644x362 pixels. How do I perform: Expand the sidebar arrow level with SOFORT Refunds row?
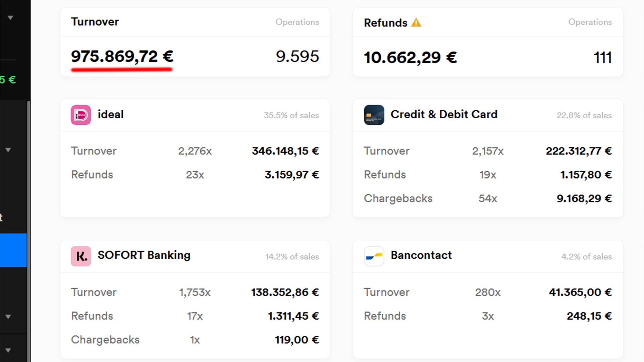pos(8,316)
